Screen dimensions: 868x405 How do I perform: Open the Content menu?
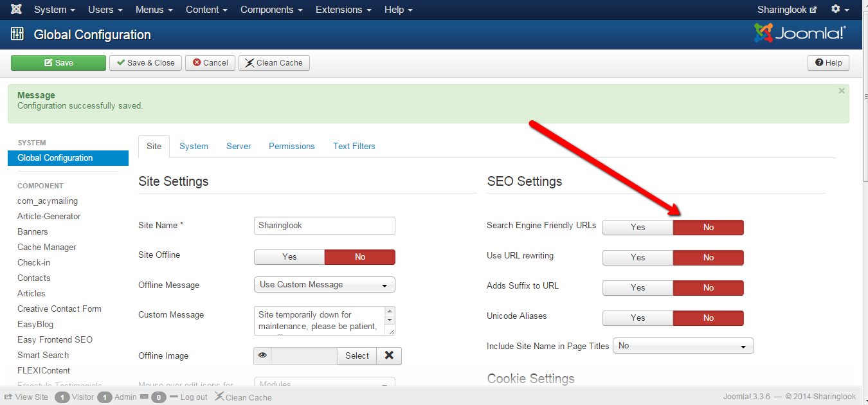point(207,10)
